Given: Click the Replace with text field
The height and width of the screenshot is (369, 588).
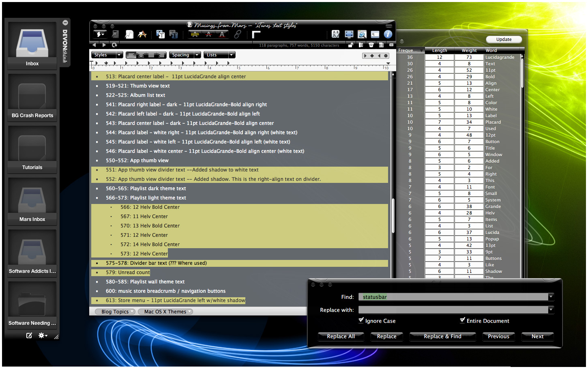Looking at the screenshot, I should point(453,310).
